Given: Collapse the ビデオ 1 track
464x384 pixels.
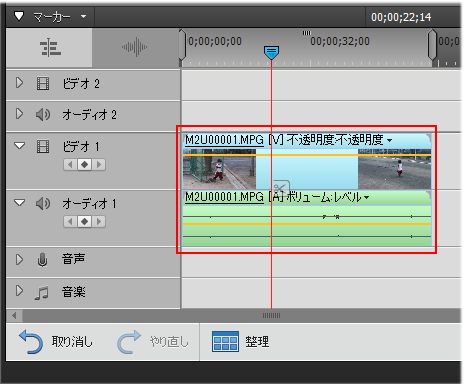Looking at the screenshot, I should tap(20, 146).
